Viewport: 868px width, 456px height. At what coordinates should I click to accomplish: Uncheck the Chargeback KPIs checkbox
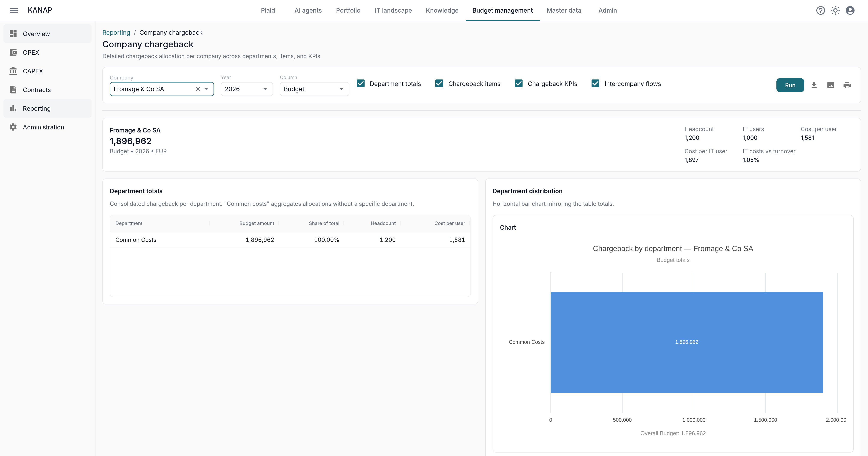(x=519, y=84)
